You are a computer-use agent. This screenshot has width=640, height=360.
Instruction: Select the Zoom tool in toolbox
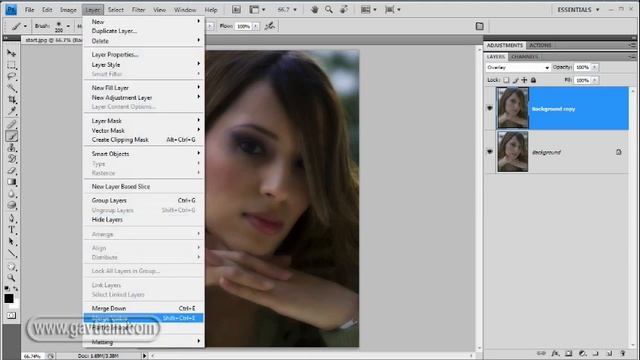pos(11,278)
